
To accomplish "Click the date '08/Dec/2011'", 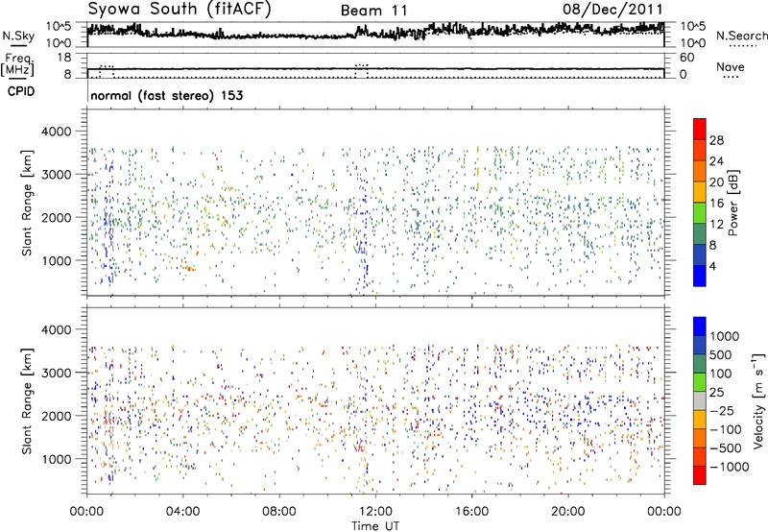I will point(612,10).
